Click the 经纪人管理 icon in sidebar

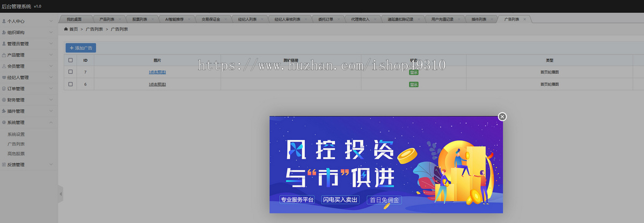pos(4,77)
